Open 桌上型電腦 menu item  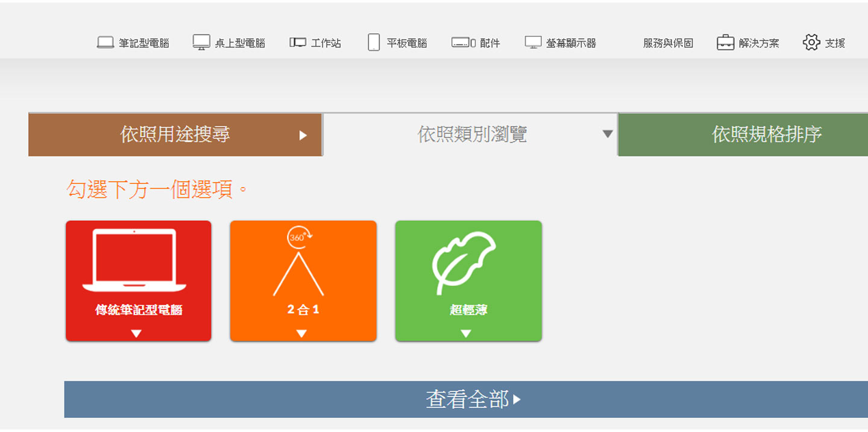click(x=229, y=43)
